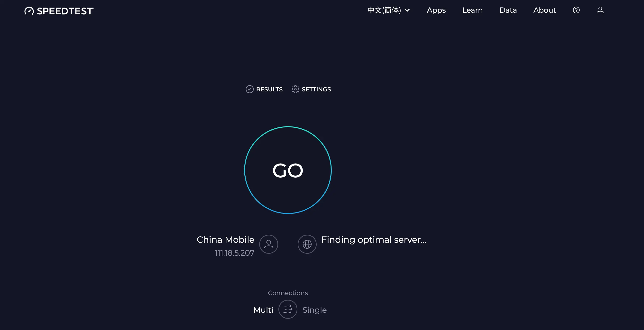
Task: Select Single connection mode
Action: 314,310
